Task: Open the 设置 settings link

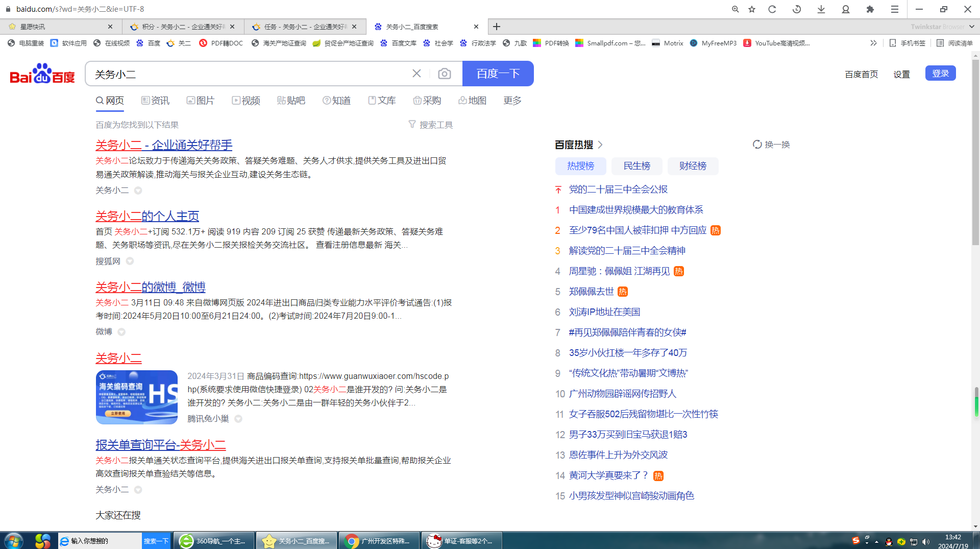Action: pos(901,74)
